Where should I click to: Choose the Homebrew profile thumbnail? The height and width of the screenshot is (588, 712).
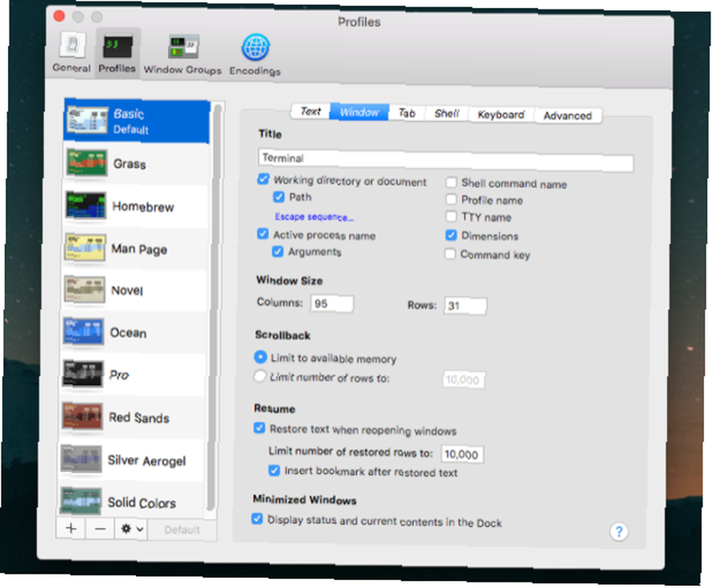click(86, 205)
